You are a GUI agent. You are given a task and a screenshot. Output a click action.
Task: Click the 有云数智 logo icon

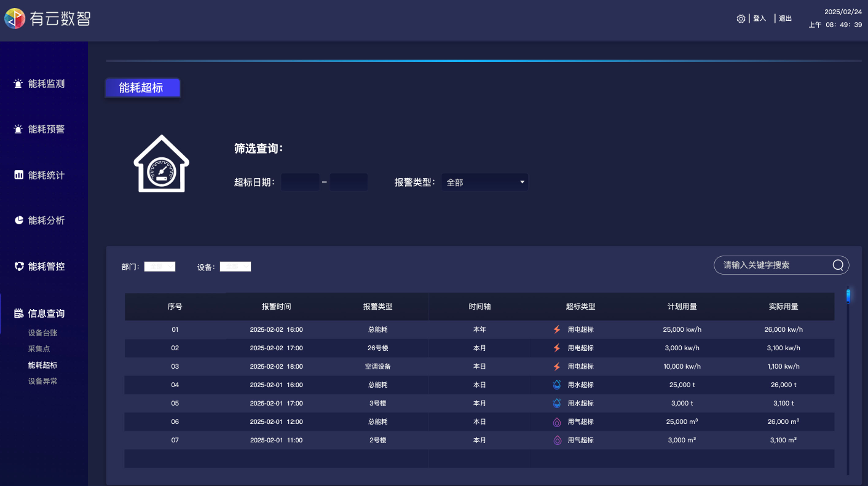click(15, 18)
